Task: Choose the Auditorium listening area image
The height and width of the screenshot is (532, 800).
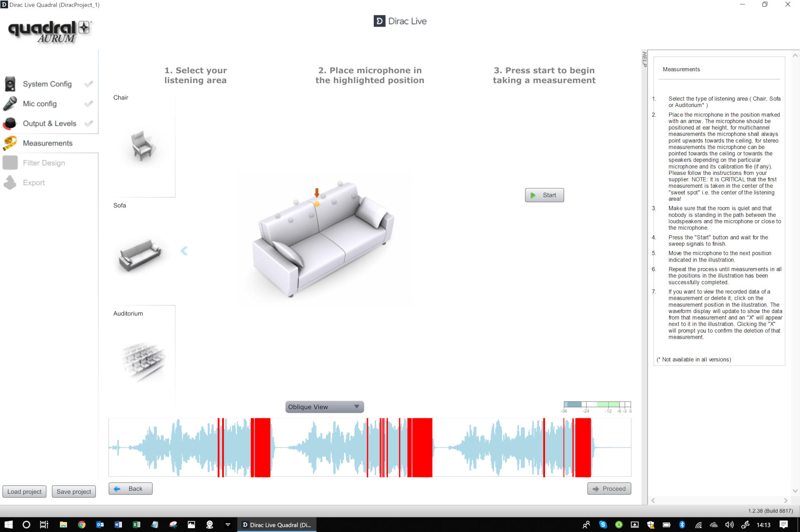Action: click(x=143, y=360)
